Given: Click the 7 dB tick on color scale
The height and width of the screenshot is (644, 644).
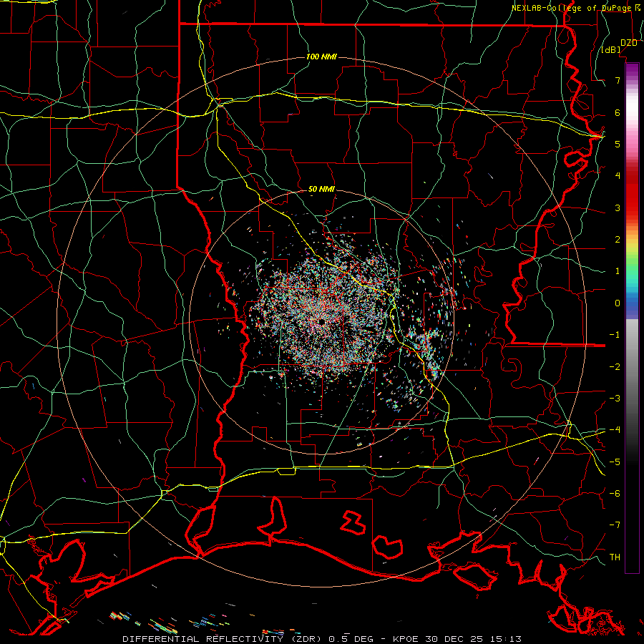Looking at the screenshot, I should pyautogui.click(x=618, y=80).
